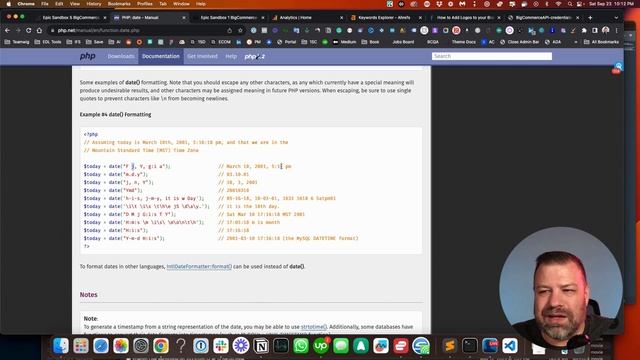This screenshot has height=360, width=640.
Task: Open Messages from the dock
Action: pyautogui.click(x=341, y=346)
